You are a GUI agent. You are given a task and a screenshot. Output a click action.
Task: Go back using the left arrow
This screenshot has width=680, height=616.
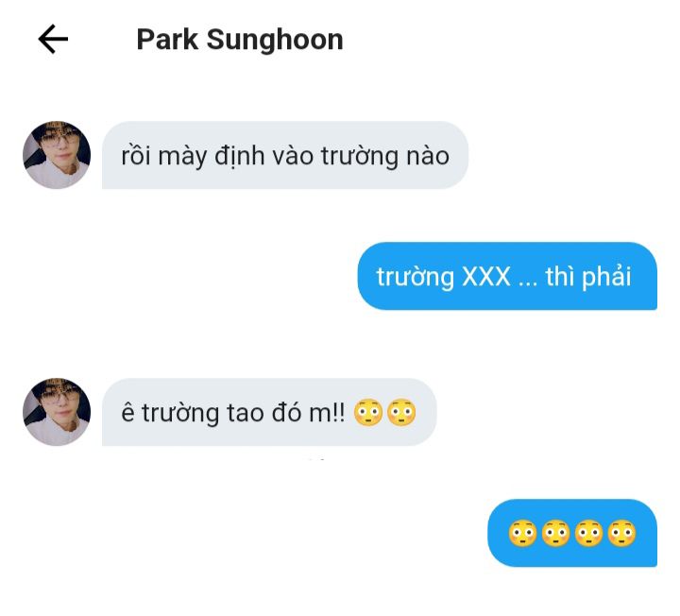(x=53, y=39)
